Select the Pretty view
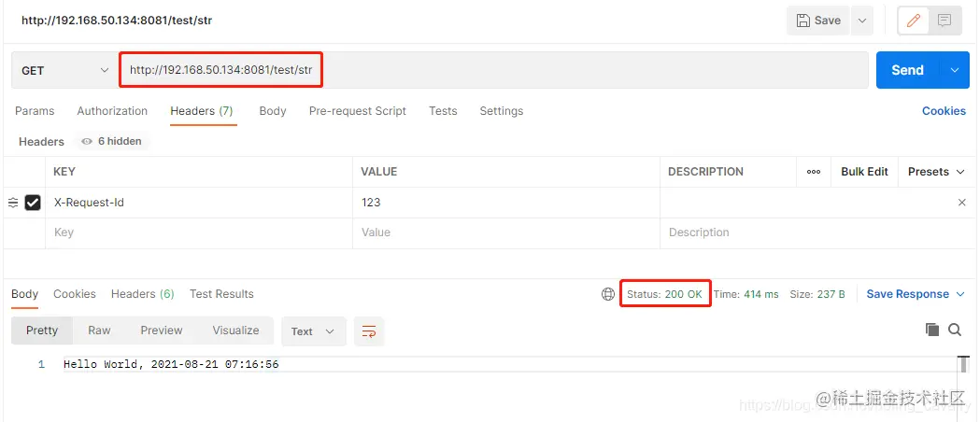Screen dimensions: 980x422 [x=42, y=331]
